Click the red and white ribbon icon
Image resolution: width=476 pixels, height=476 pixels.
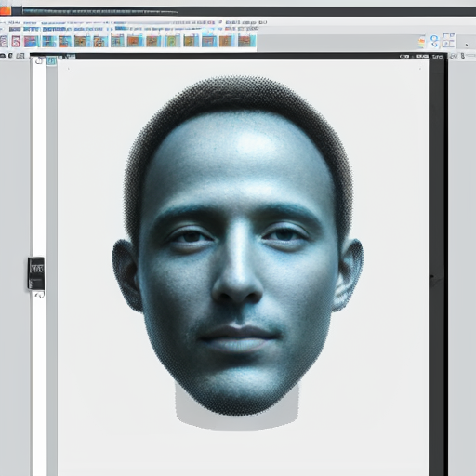coord(16,41)
